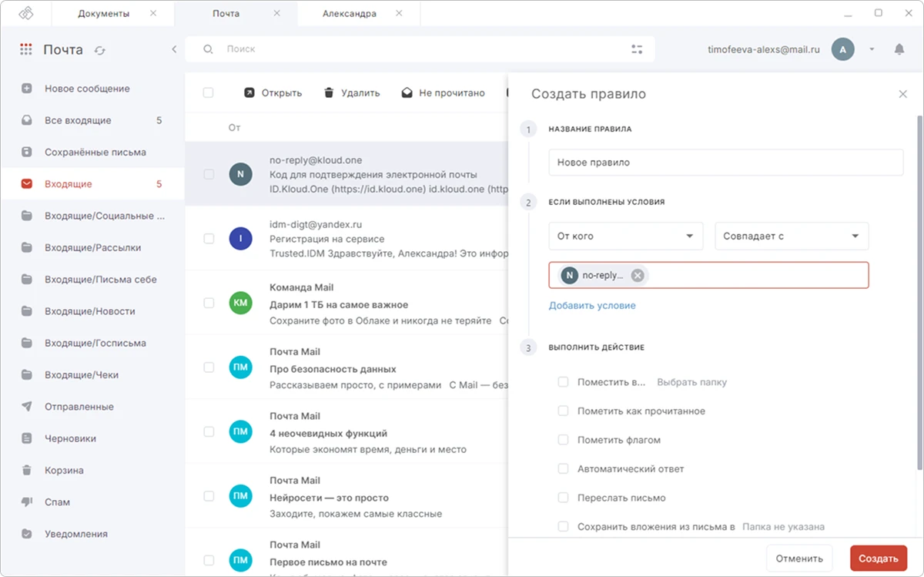Enable the Поместить в action checkbox
This screenshot has width=924, height=577.
[563, 382]
